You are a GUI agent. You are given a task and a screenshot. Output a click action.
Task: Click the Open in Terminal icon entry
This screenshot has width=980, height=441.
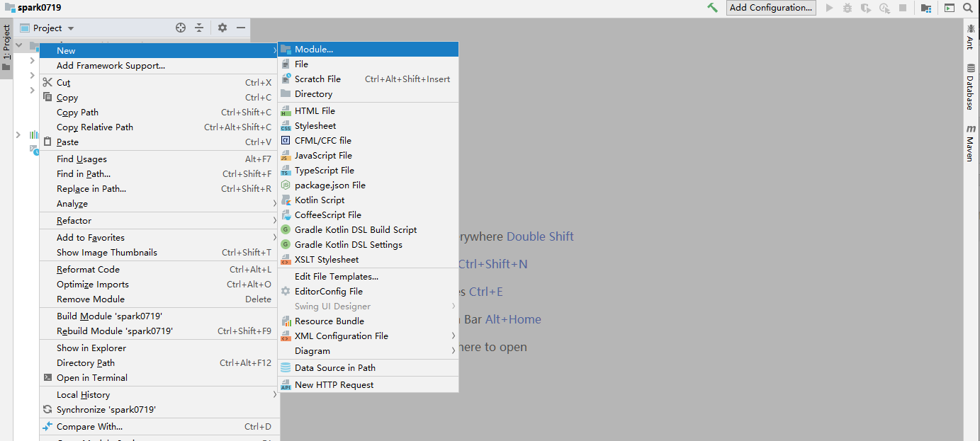coord(47,377)
